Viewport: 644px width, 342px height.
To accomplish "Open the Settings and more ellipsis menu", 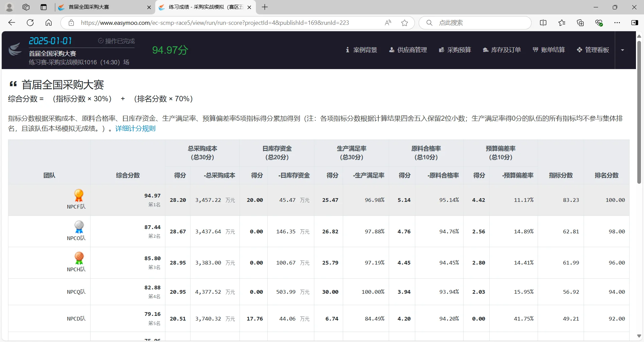I will [x=618, y=23].
